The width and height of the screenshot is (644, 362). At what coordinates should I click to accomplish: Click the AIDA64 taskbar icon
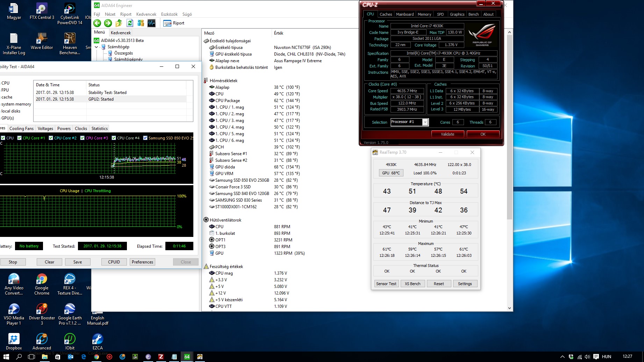pos(187,357)
